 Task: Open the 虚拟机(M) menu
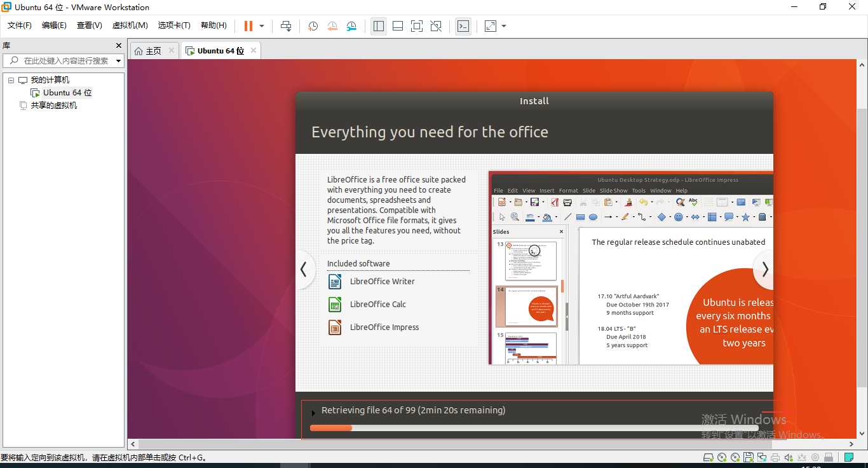point(130,25)
